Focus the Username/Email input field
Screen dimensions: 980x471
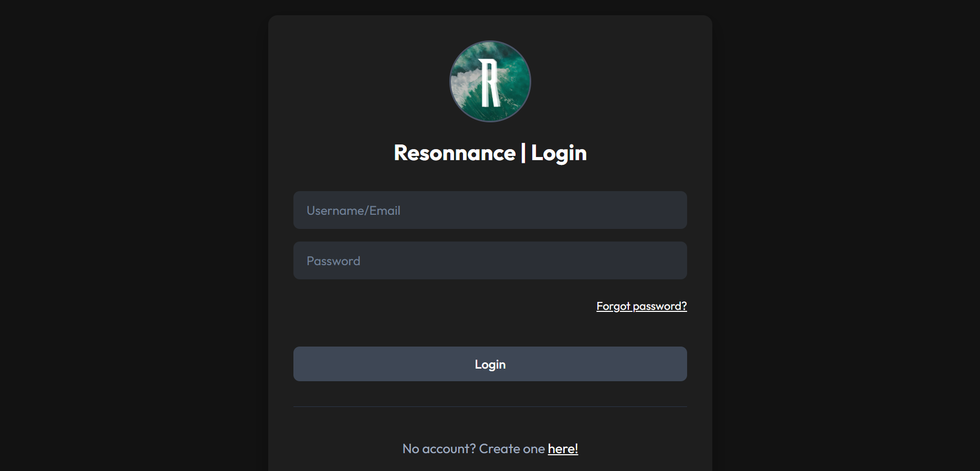tap(490, 210)
